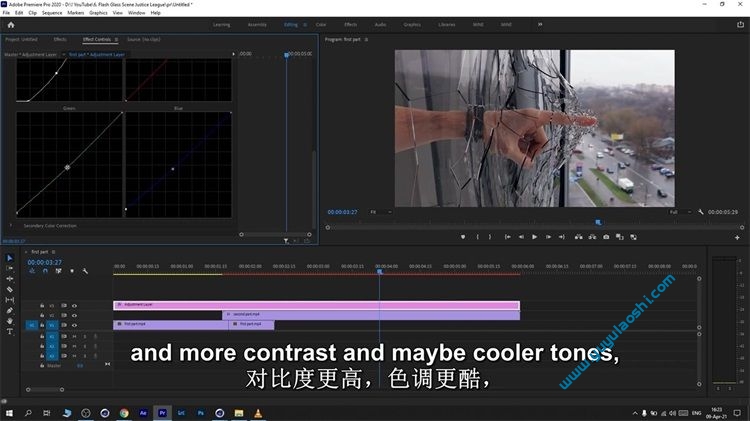
Task: Click the Program monitor scrubber playhead
Action: 598,222
